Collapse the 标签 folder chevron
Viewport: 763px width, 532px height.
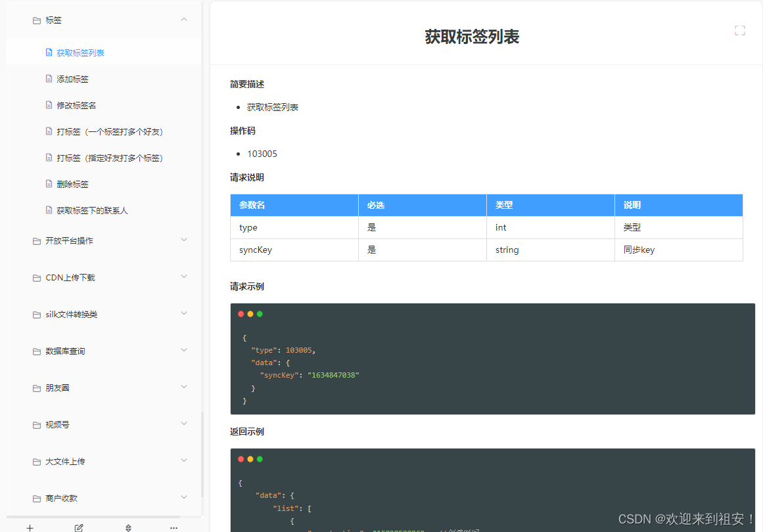tap(184, 20)
